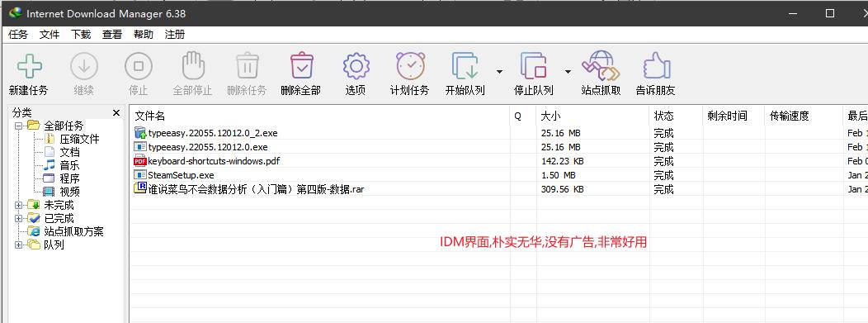Expand the 未完成 tree node
The width and height of the screenshot is (868, 323).
[x=18, y=205]
